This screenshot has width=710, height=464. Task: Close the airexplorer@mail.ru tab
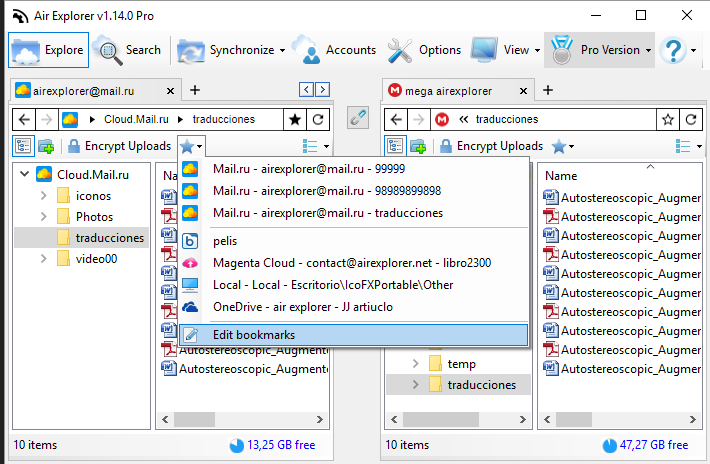pos(170,91)
